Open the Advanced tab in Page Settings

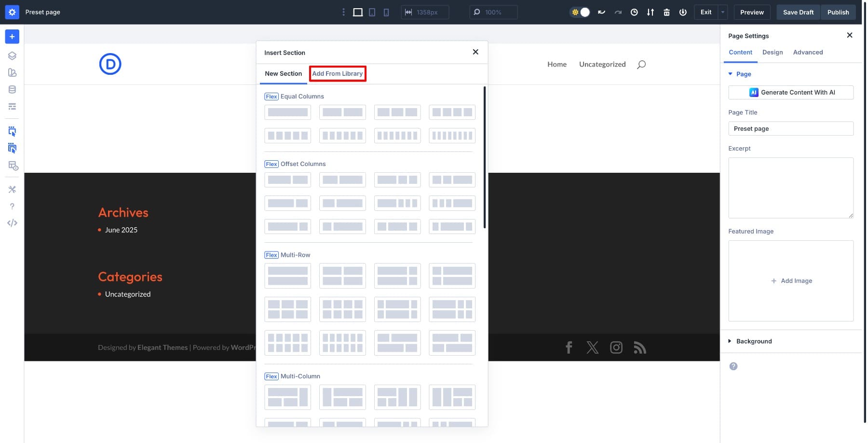tap(808, 52)
